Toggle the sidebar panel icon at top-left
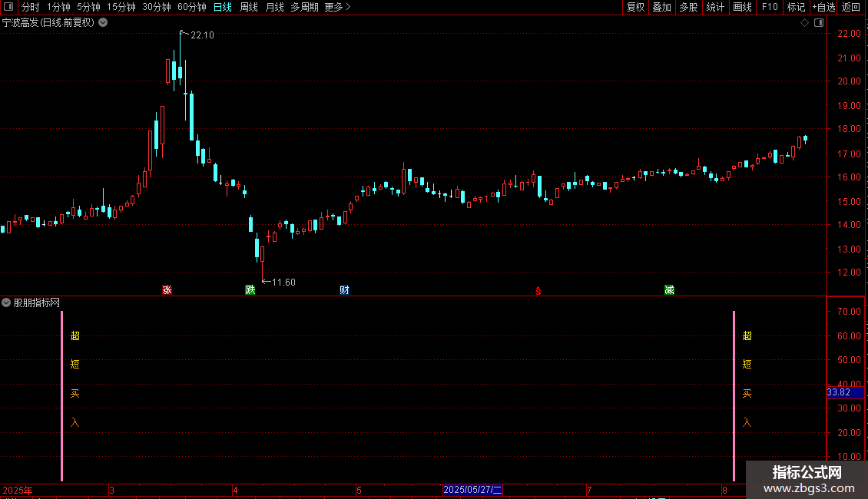This screenshot has height=499, width=868. 8,7
